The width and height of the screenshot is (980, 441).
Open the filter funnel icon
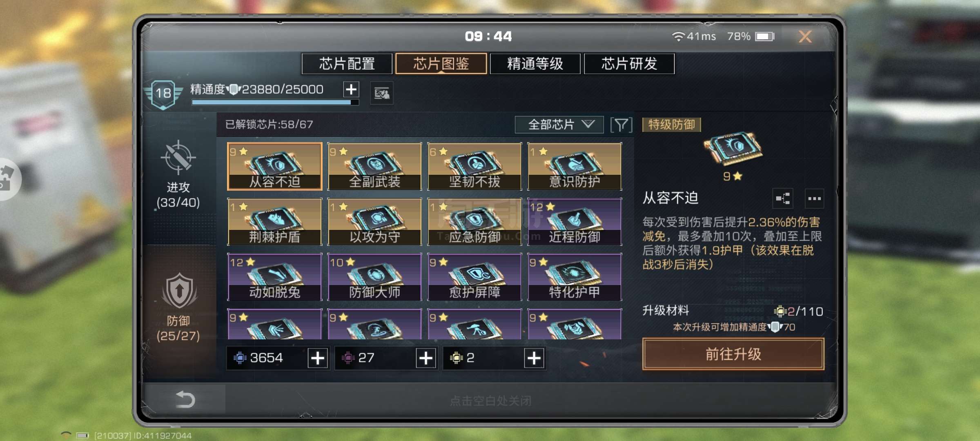pos(621,125)
